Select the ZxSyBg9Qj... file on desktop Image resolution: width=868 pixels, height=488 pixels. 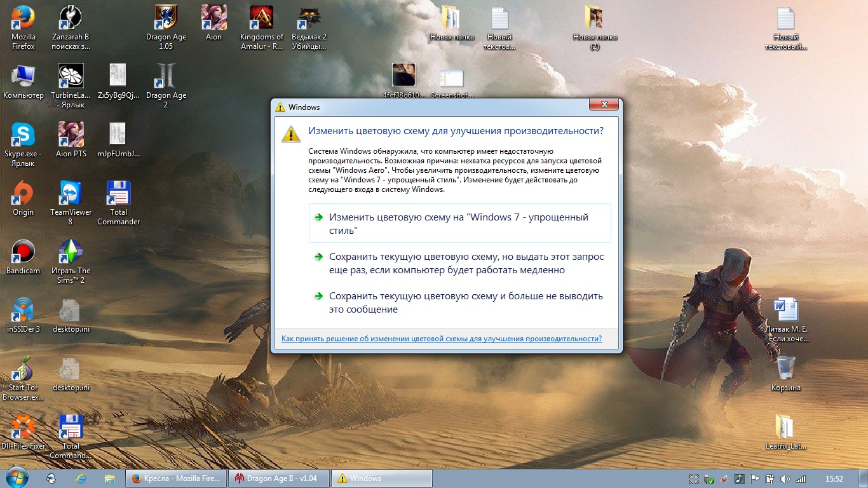point(118,83)
